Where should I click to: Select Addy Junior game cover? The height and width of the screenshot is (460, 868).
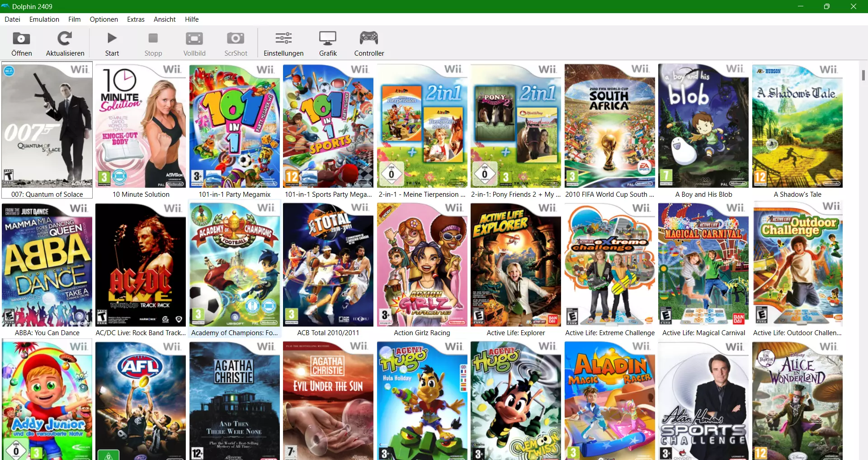tap(47, 401)
